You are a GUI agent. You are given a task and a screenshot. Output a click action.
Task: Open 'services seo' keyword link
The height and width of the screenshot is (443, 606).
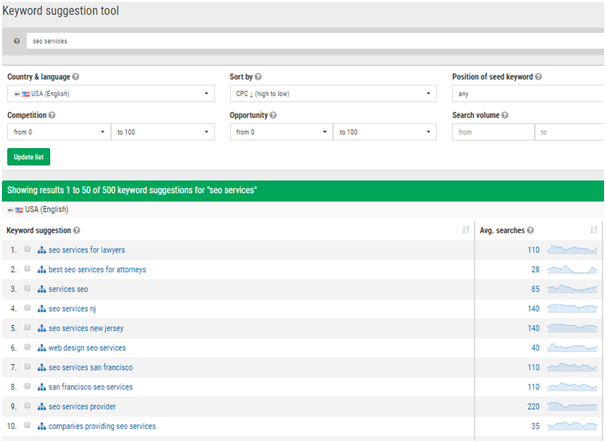click(x=68, y=289)
